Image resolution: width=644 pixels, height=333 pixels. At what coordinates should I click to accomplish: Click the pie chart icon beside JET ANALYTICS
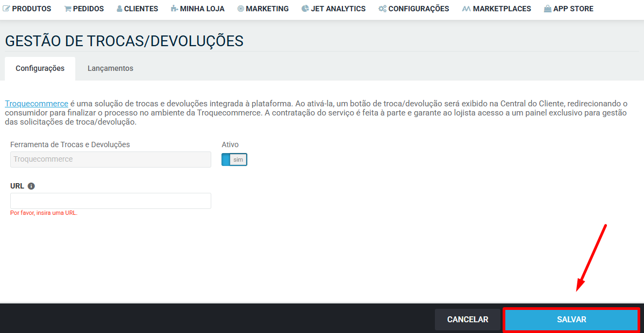pyautogui.click(x=305, y=9)
